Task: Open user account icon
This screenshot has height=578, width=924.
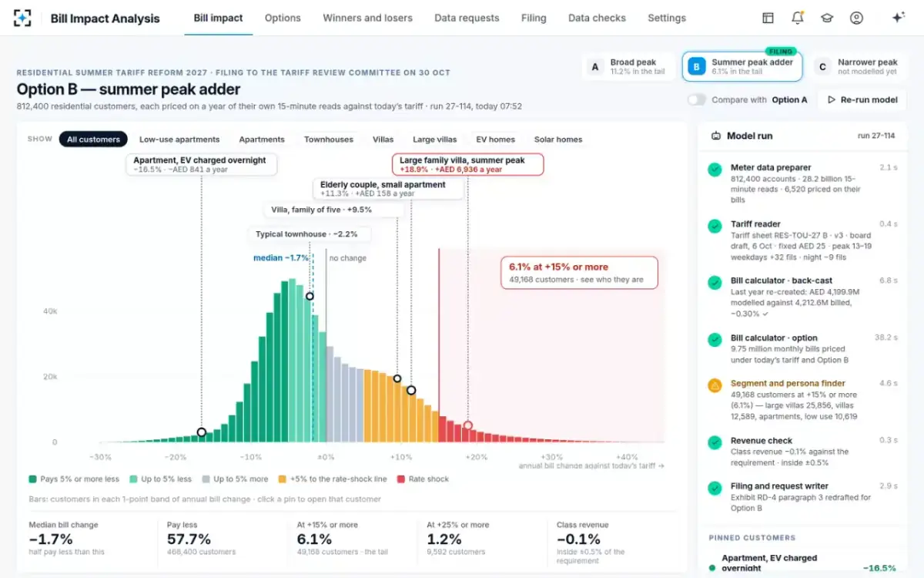Action: click(856, 18)
